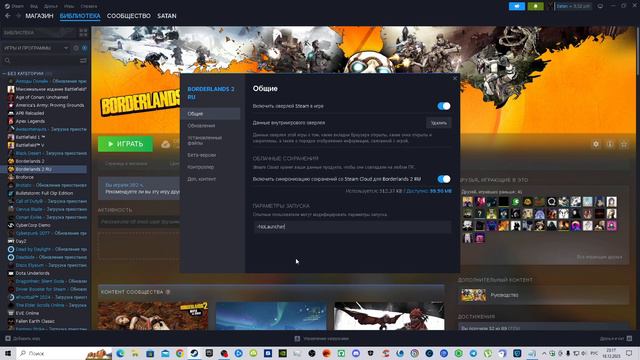Open the Руководство additional content item
The image size is (640, 360).
pos(543,295)
